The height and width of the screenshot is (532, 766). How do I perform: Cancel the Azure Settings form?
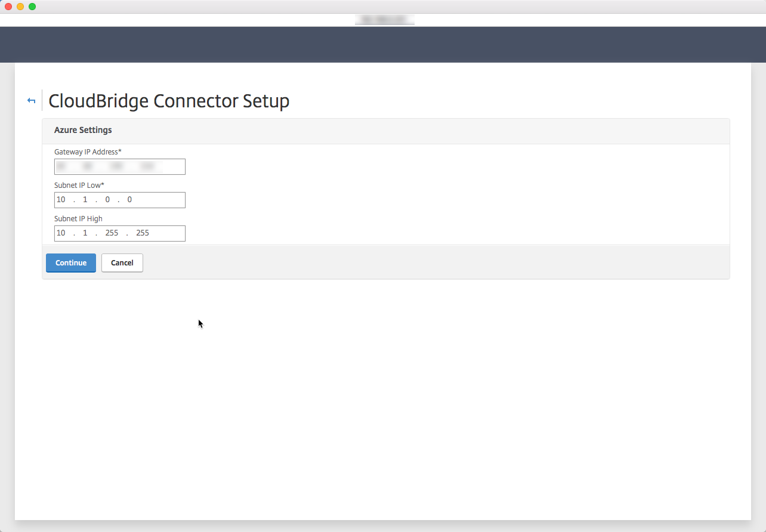point(122,263)
